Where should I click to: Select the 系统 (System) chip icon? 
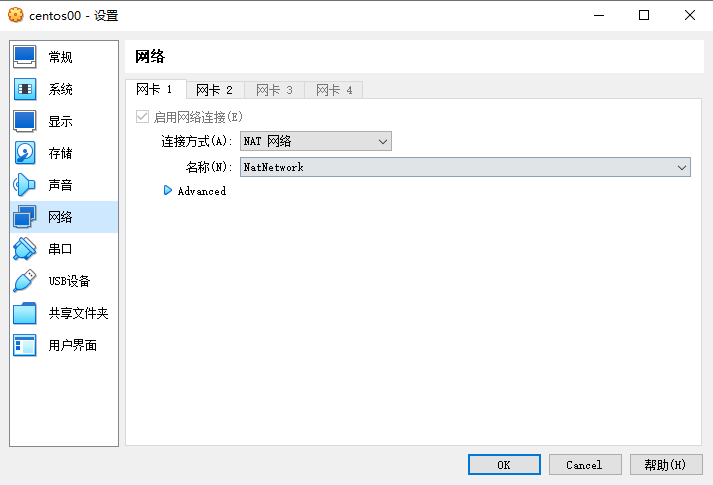coord(25,89)
